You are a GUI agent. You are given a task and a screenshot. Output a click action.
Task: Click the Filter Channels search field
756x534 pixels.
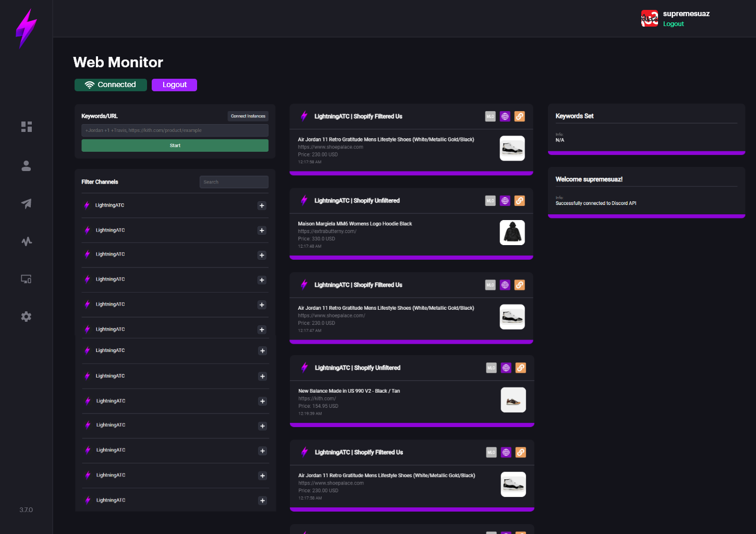[234, 182]
